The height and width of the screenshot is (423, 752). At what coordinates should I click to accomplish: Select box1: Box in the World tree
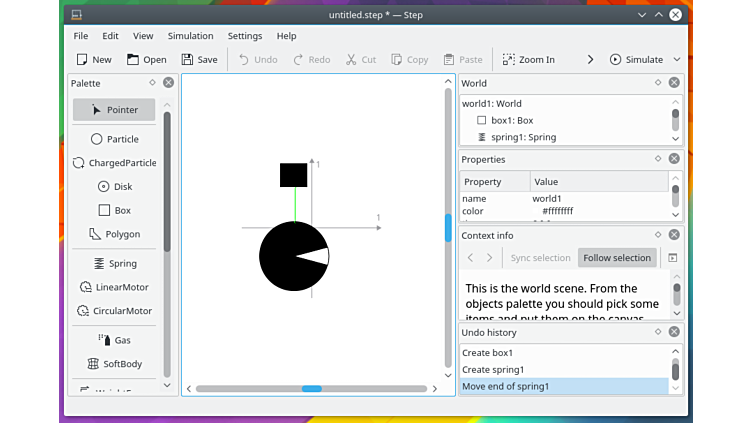pos(512,120)
